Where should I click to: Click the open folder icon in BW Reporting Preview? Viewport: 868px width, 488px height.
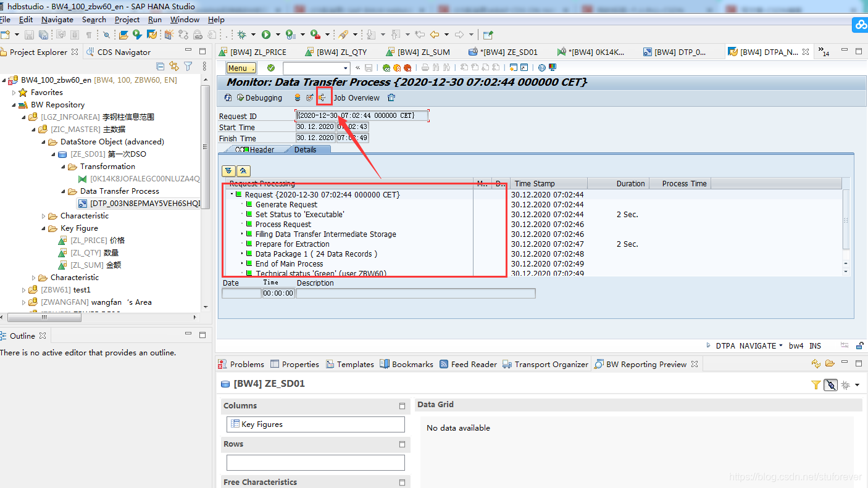[x=830, y=363]
